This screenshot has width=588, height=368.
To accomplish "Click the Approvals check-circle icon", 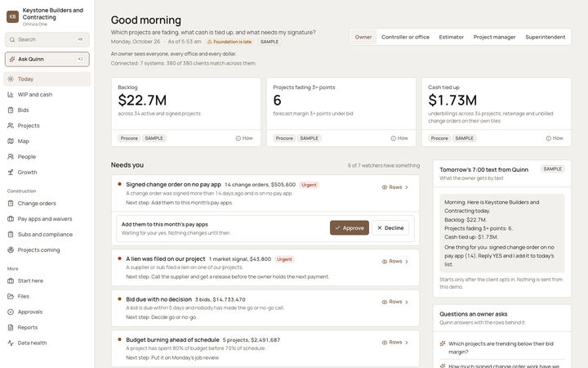I will [11, 312].
